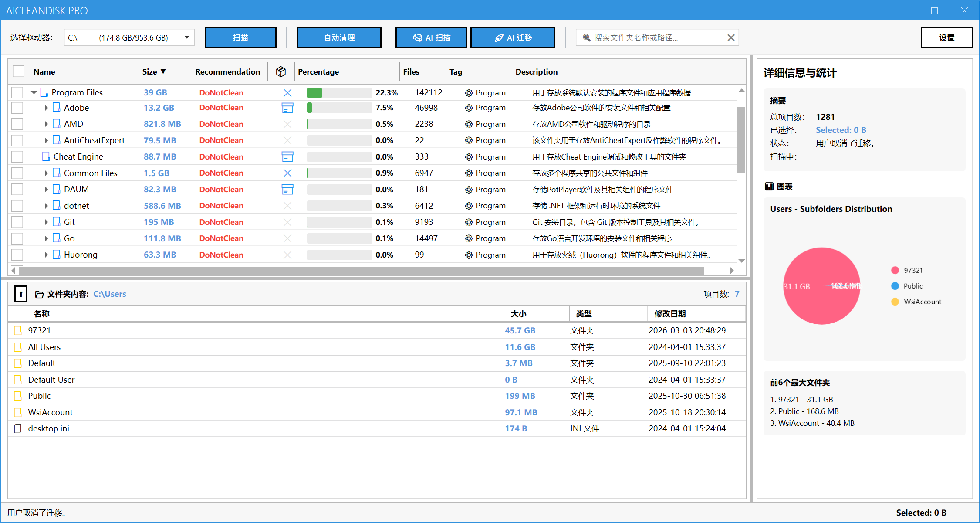This screenshot has height=523, width=980.
Task: Click inside the folder search input field
Action: pyautogui.click(x=653, y=37)
